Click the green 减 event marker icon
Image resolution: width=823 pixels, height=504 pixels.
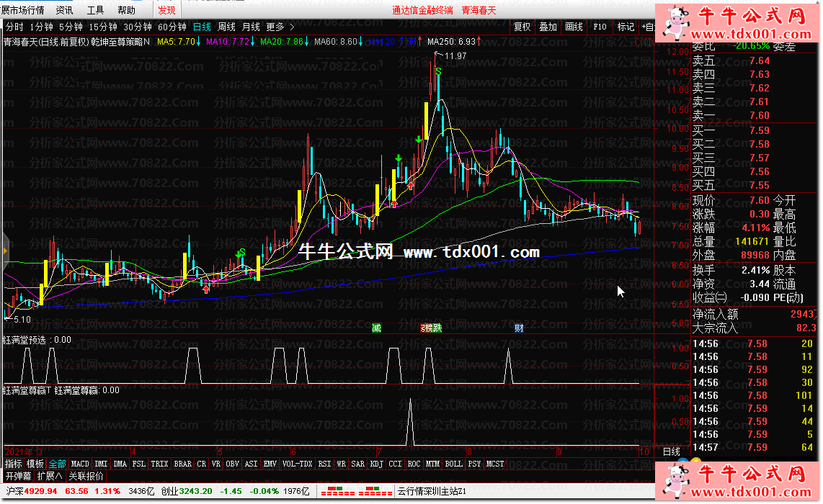click(x=376, y=328)
